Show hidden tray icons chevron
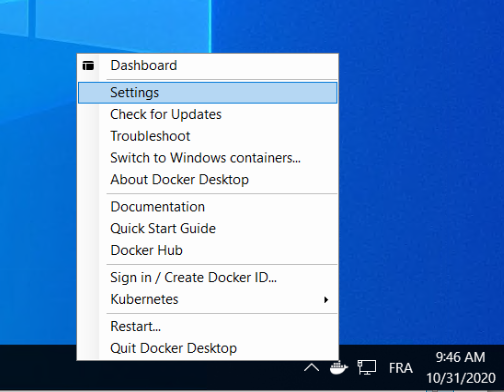This screenshot has height=392, width=504. pos(312,368)
